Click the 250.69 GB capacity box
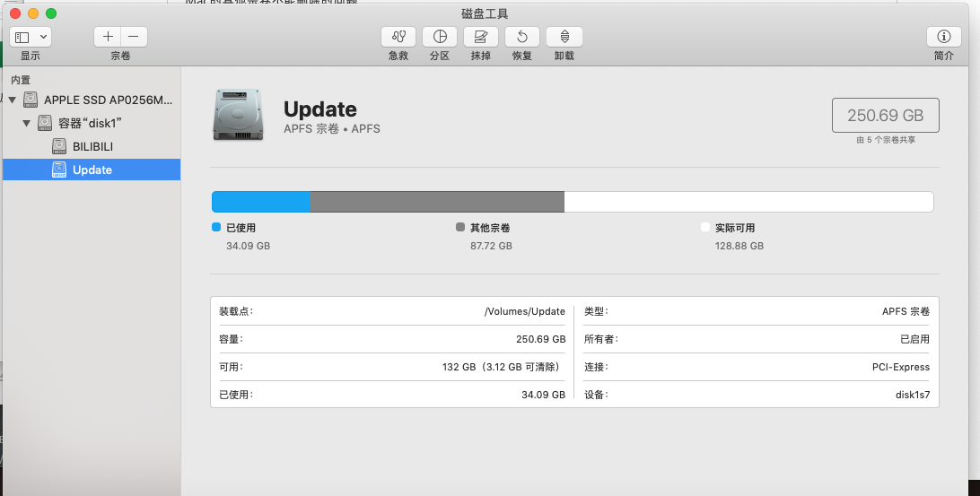This screenshot has height=496, width=980. [885, 116]
